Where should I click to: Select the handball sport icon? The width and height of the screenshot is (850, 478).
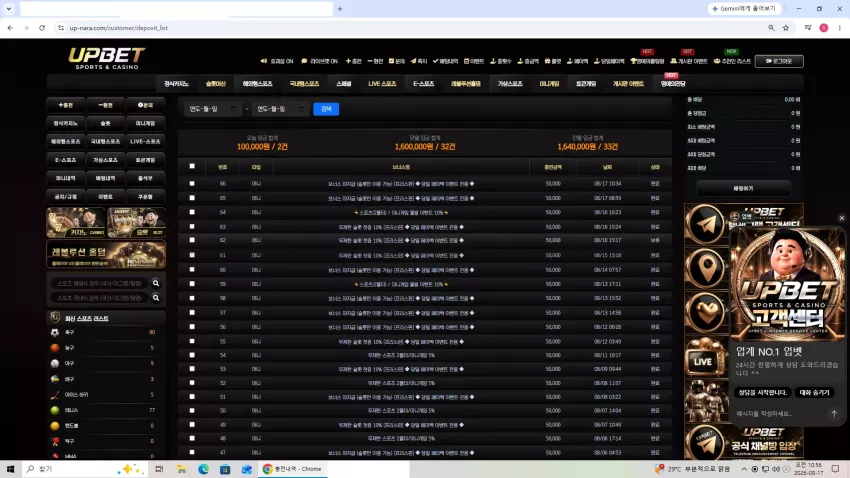click(x=55, y=426)
